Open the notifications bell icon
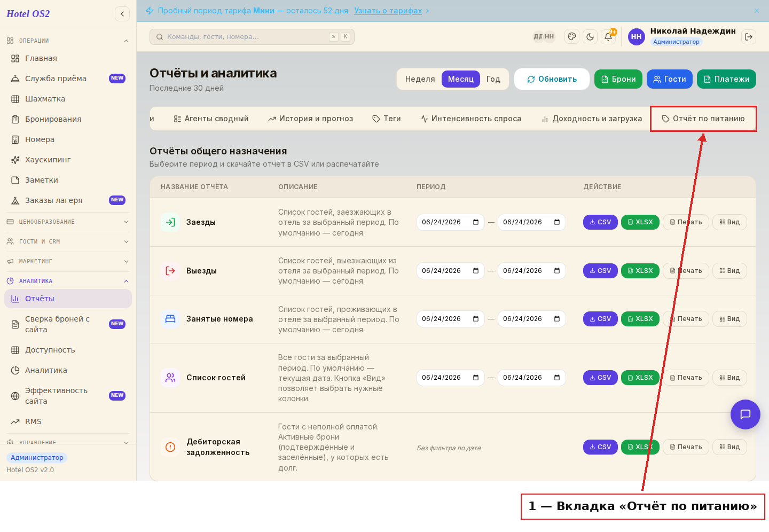Viewport: 769px width, 532px height. click(x=608, y=37)
